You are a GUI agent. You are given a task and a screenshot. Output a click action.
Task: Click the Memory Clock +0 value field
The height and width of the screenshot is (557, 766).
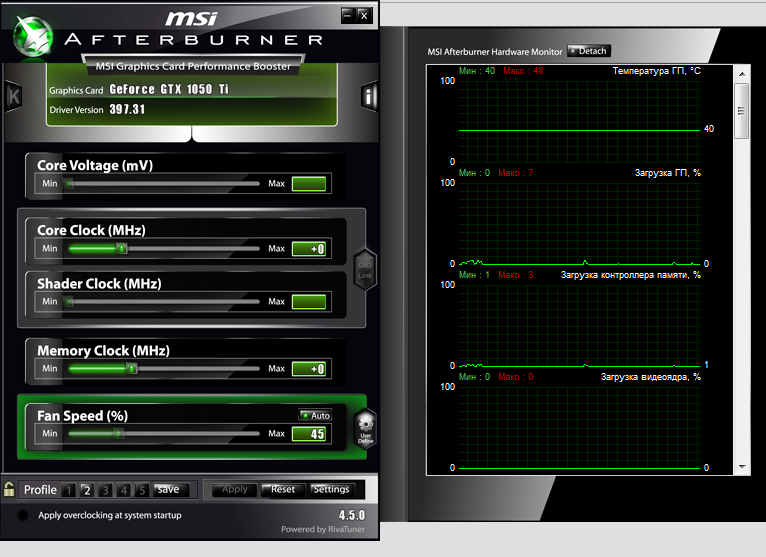pos(309,369)
